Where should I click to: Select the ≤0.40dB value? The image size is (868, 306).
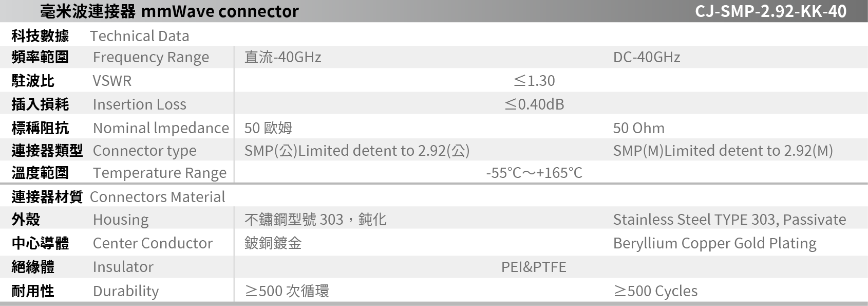534,104
